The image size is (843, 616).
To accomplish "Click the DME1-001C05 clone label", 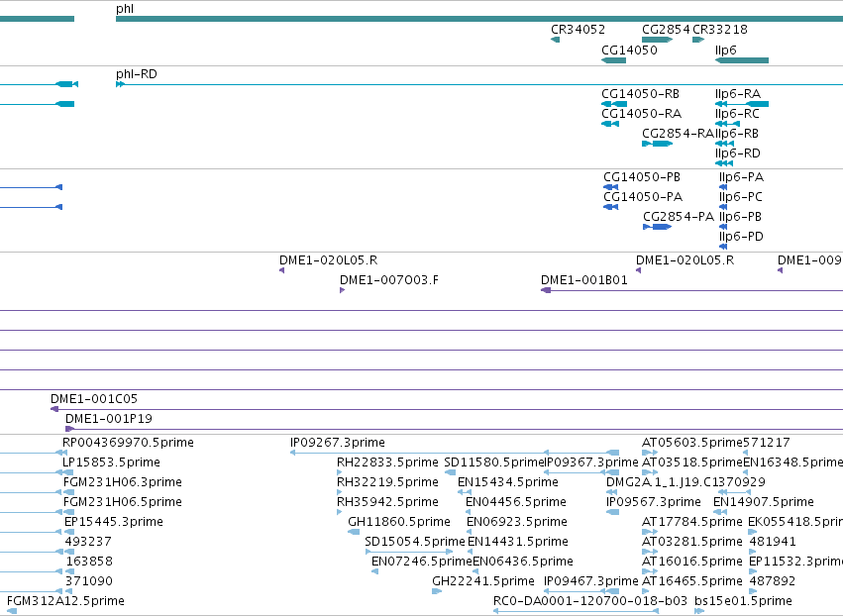I will click(x=94, y=399).
